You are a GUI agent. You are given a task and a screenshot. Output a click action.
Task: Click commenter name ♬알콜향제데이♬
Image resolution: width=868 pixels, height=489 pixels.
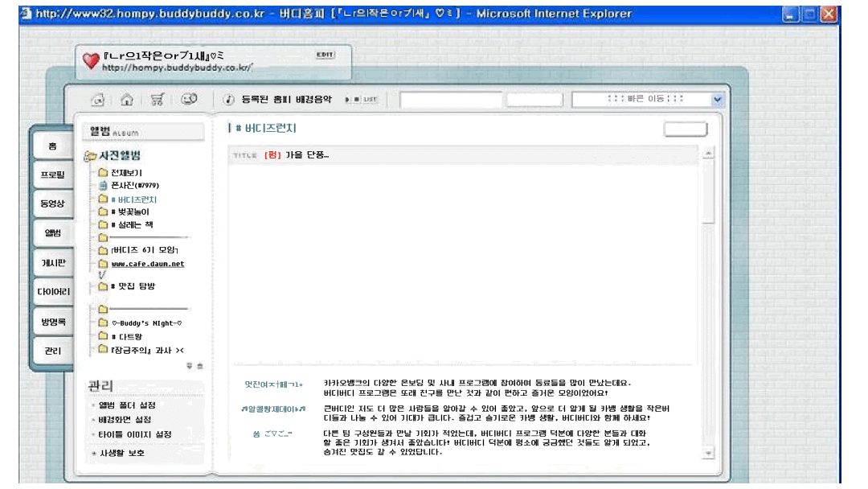(x=273, y=409)
